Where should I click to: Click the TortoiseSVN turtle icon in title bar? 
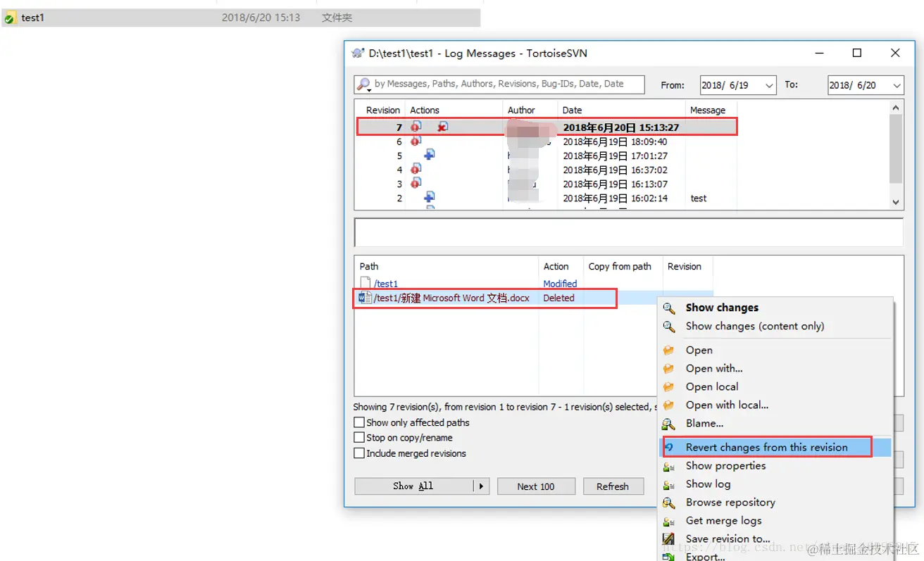[x=358, y=53]
